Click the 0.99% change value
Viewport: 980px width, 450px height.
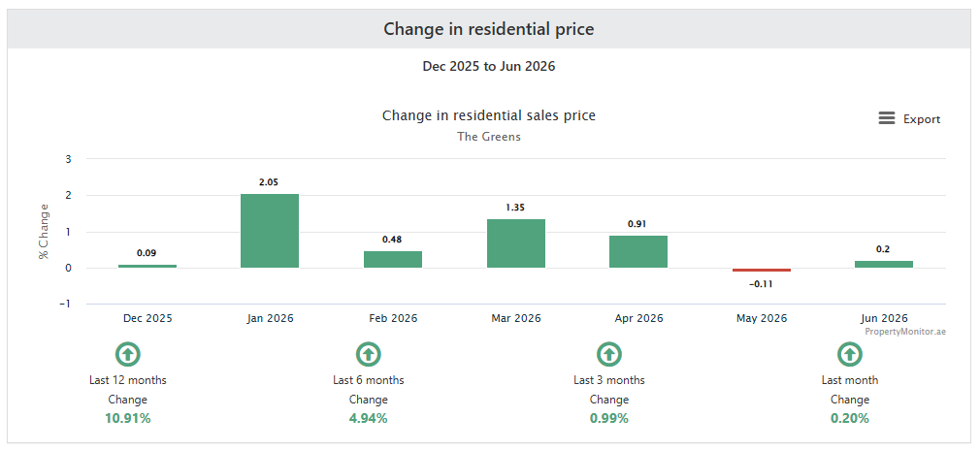pos(608,419)
